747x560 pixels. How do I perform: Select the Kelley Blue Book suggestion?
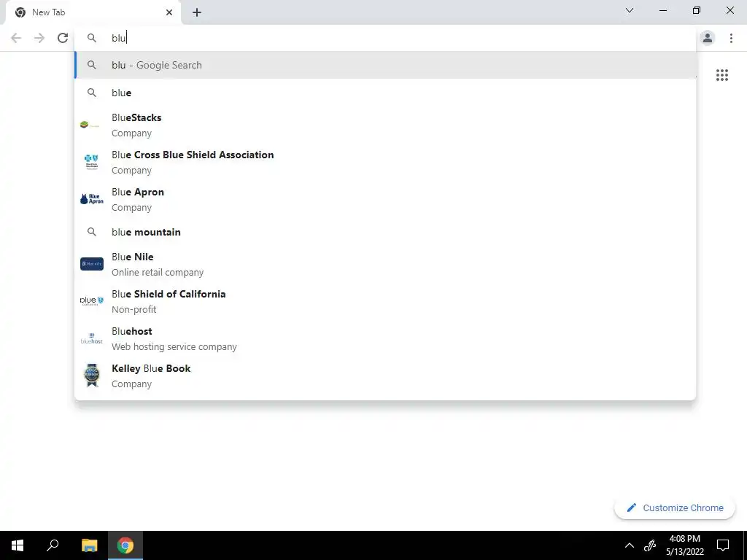[385, 376]
